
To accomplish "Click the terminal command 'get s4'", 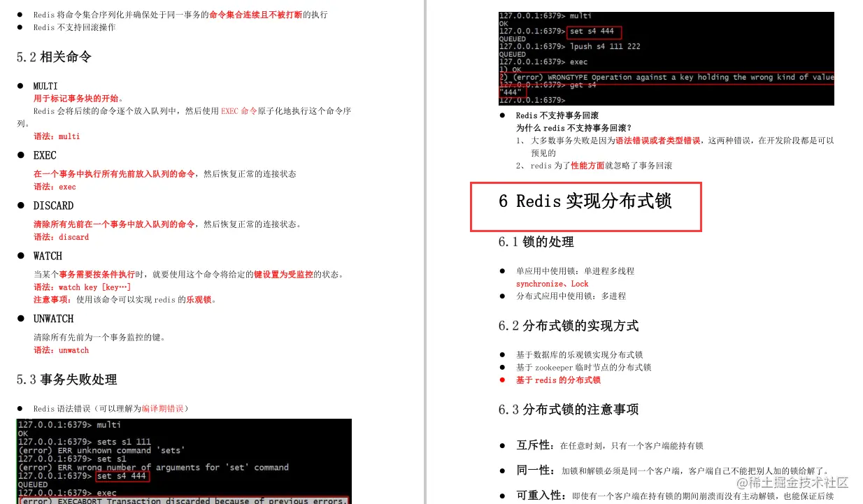I will [x=583, y=85].
